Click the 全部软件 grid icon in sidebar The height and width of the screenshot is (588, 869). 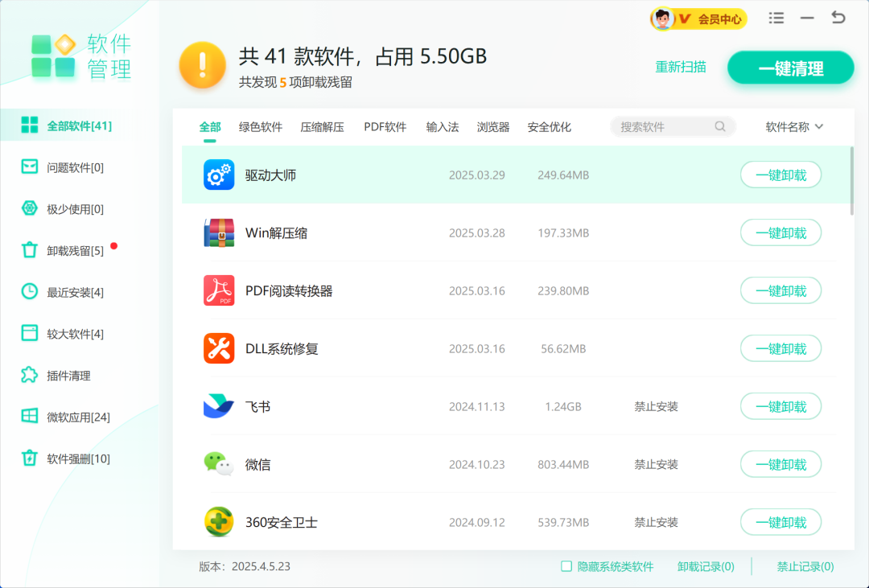(30, 125)
